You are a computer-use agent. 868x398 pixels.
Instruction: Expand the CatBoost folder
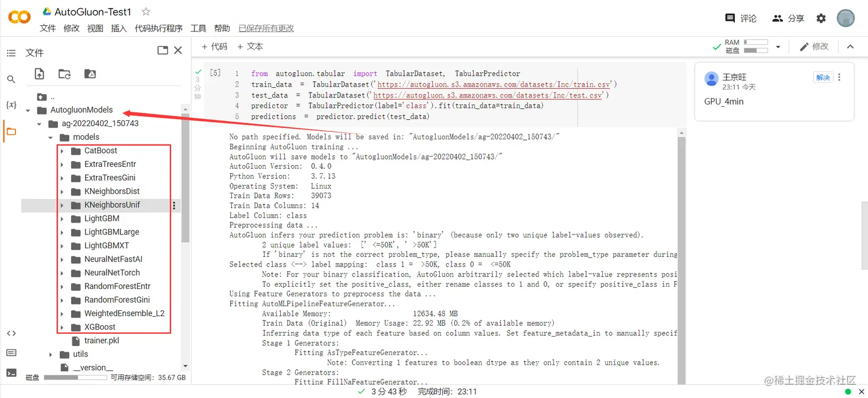coord(62,151)
